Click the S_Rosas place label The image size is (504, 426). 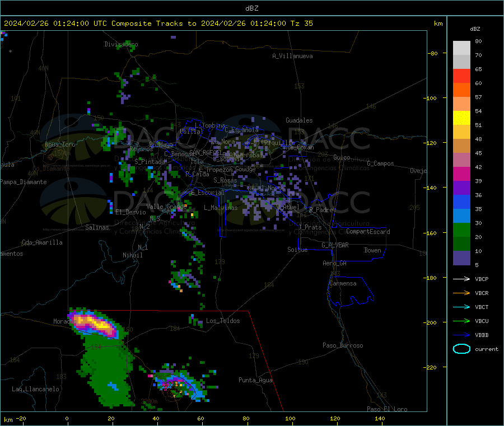click(225, 180)
